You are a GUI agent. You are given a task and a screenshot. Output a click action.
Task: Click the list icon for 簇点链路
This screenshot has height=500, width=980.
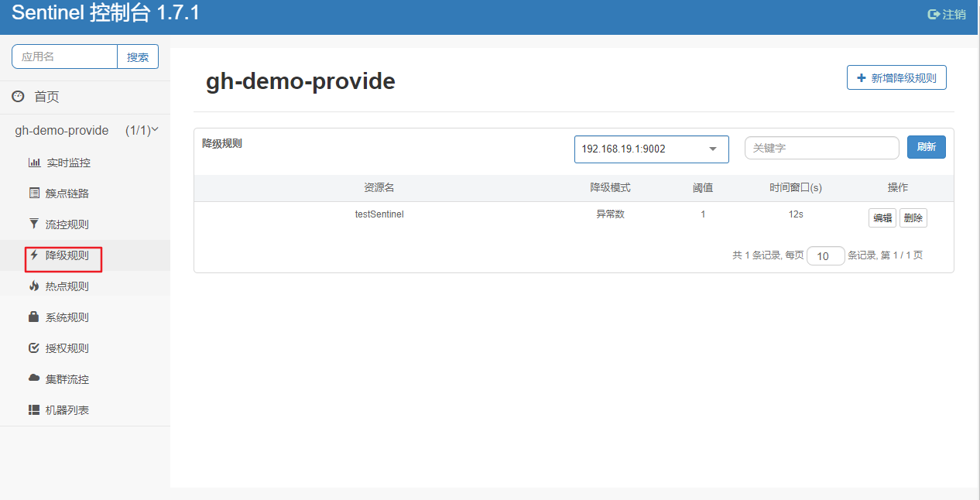click(34, 193)
